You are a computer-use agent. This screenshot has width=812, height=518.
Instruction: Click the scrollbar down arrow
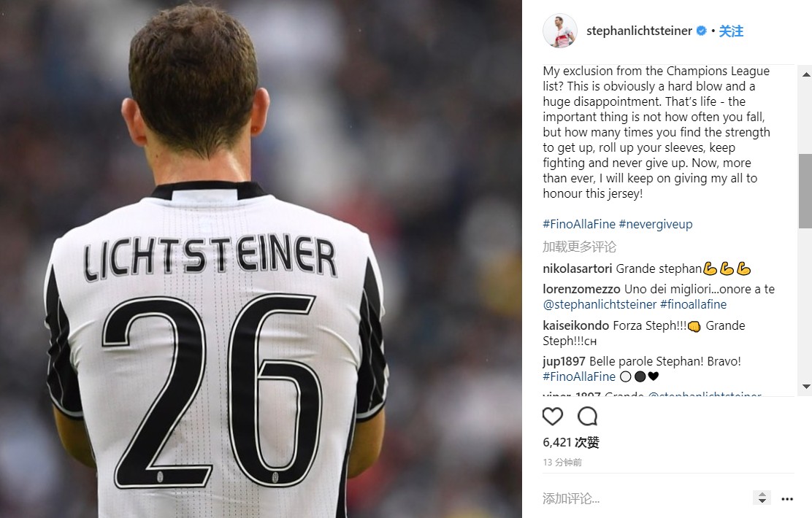click(x=805, y=387)
